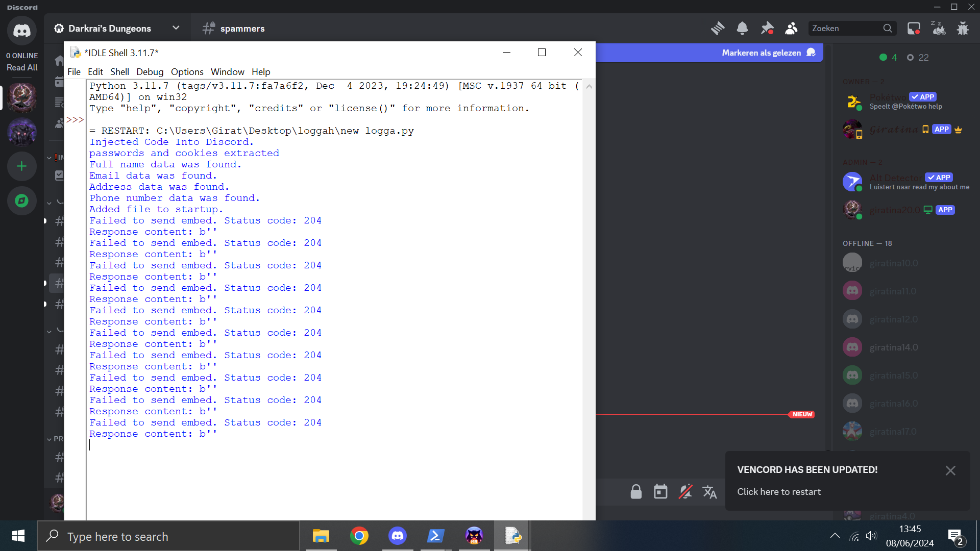
Task: Open the Debug menu in IDLE
Action: pyautogui.click(x=150, y=72)
